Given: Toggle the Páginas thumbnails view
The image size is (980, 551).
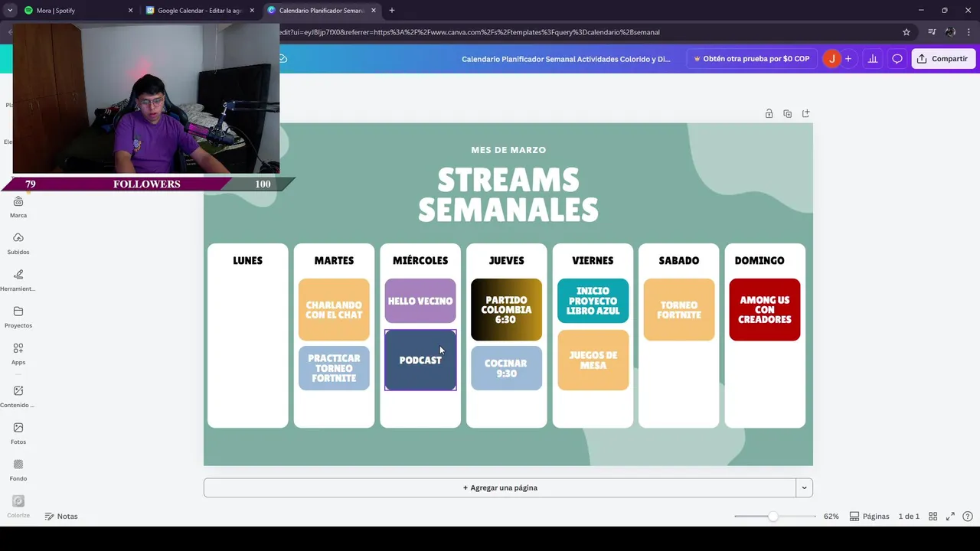Looking at the screenshot, I should coord(870,517).
